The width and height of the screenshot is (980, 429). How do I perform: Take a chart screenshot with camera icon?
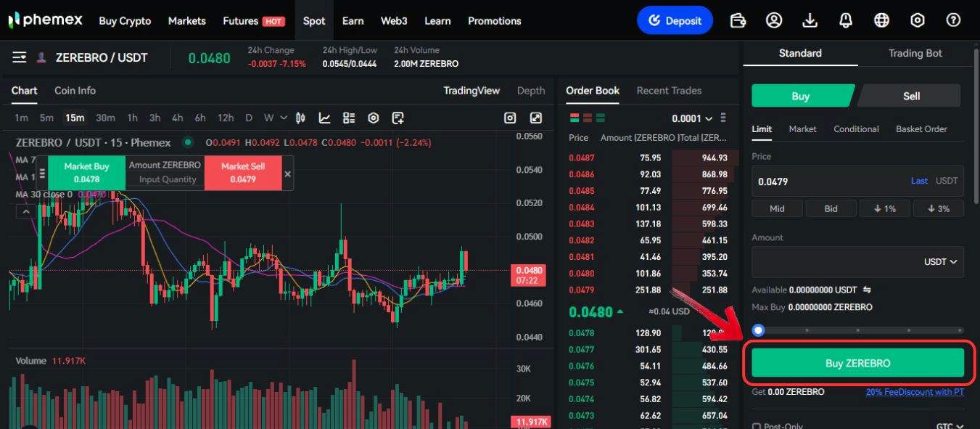tap(511, 118)
